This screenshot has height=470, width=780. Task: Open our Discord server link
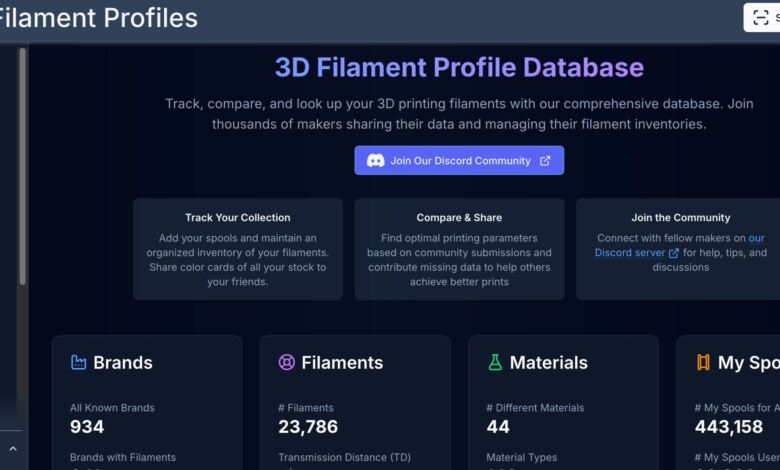(630, 253)
